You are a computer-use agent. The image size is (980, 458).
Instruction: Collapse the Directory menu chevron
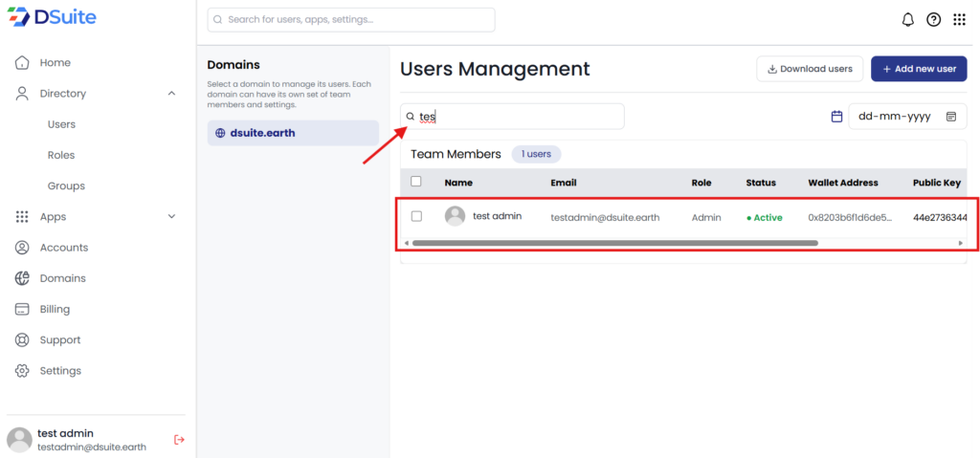point(171,94)
